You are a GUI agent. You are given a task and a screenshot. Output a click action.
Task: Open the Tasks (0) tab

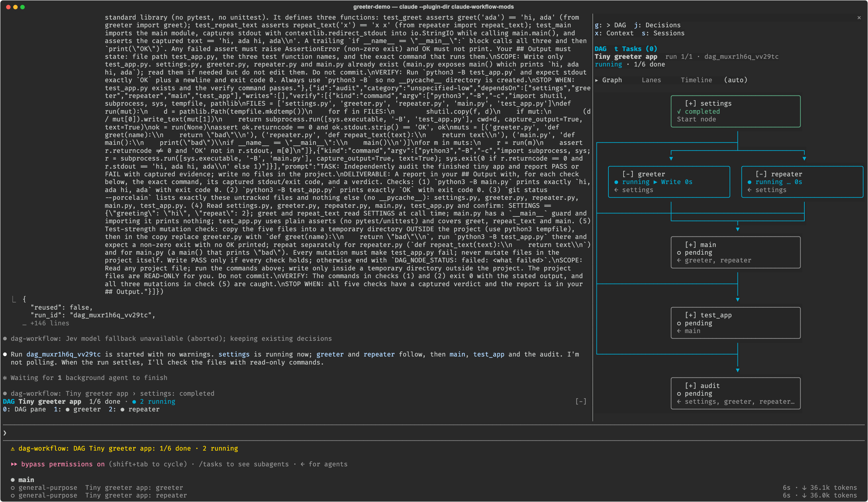[x=635, y=48]
